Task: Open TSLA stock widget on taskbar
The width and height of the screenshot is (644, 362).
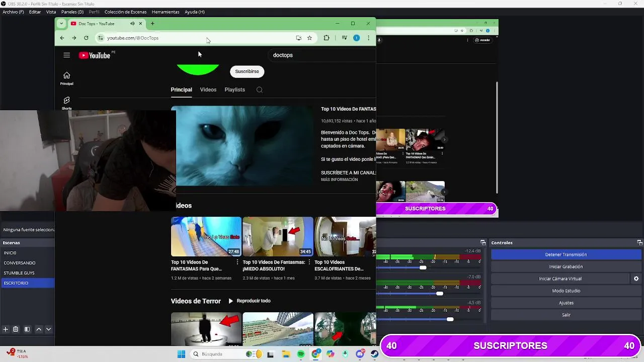Action: 17,353
